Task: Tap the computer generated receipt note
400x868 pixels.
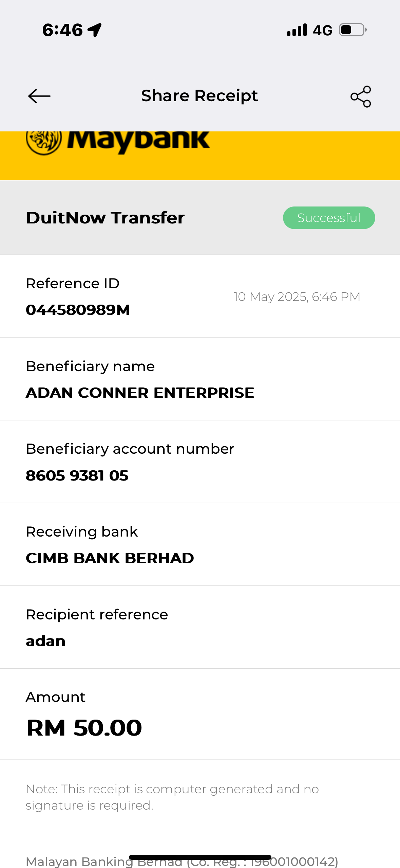Action: (x=172, y=797)
